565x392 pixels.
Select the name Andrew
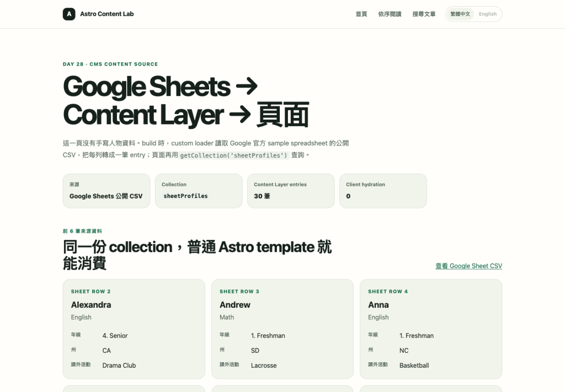(x=235, y=305)
